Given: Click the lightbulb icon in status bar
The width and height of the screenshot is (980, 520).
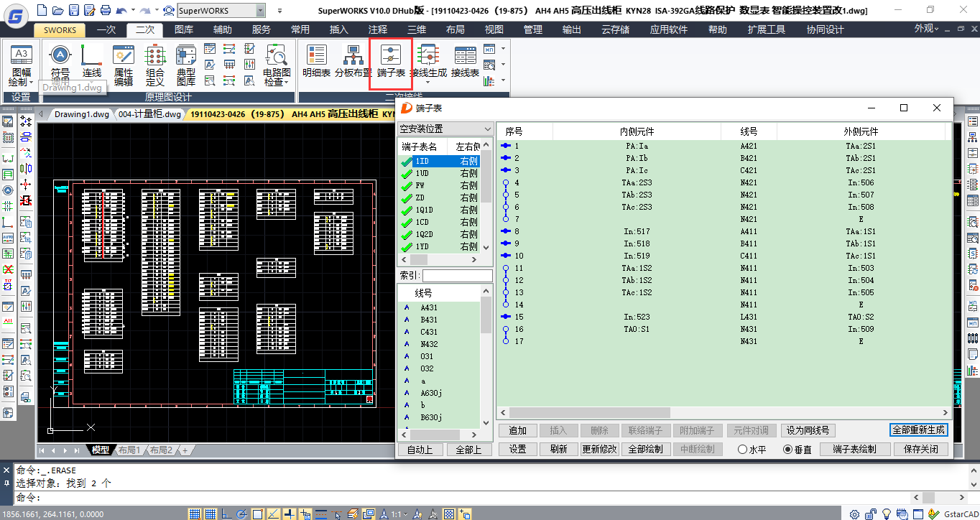Looking at the screenshot, I should click(x=887, y=514).
